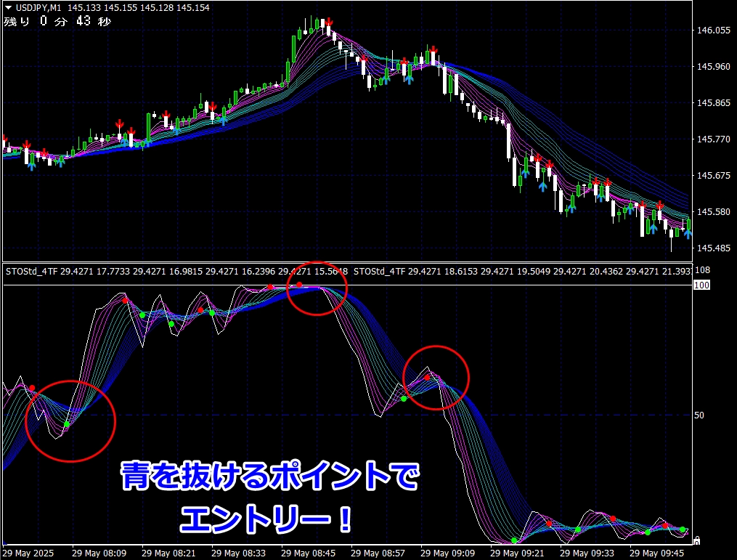Click the green dot inside the leftmost red circle

pyautogui.click(x=66, y=424)
